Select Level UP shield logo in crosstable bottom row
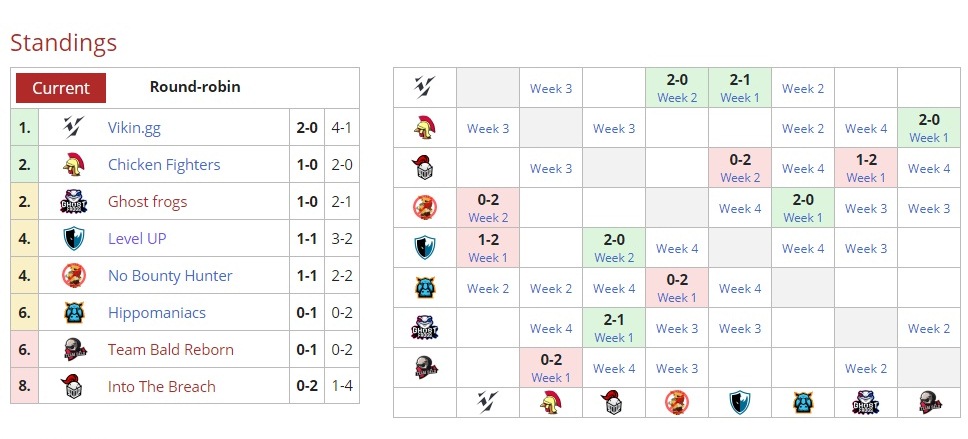Viewport: 968px width, 439px height. coord(739,402)
